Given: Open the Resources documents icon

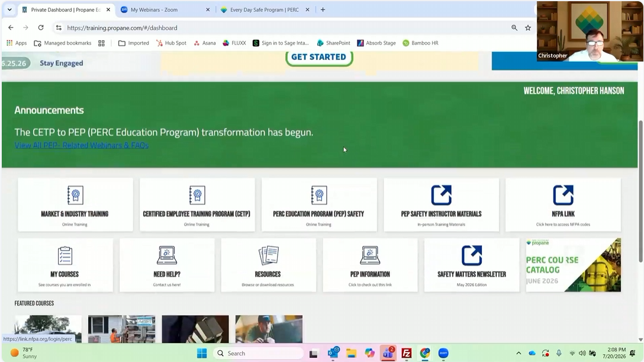Looking at the screenshot, I should click(x=269, y=255).
